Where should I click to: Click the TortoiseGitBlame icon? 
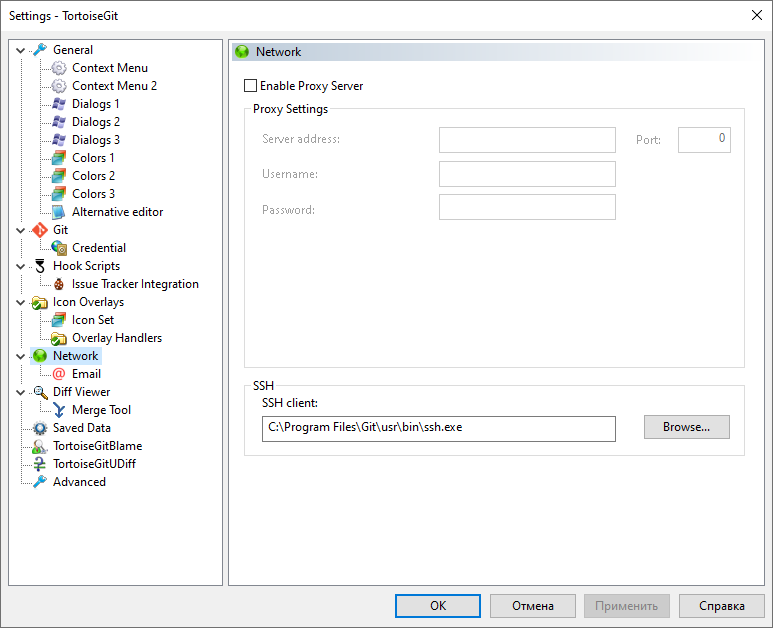40,446
